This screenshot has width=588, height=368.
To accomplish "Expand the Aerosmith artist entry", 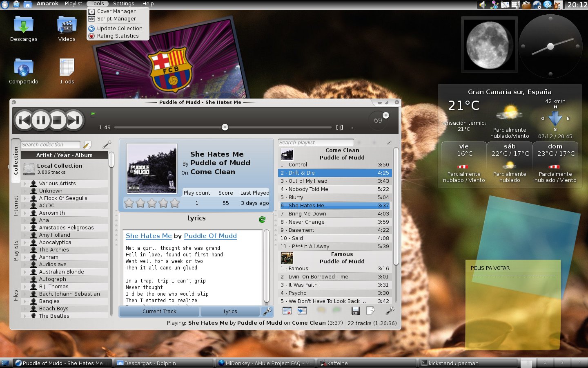I will pos(25,213).
